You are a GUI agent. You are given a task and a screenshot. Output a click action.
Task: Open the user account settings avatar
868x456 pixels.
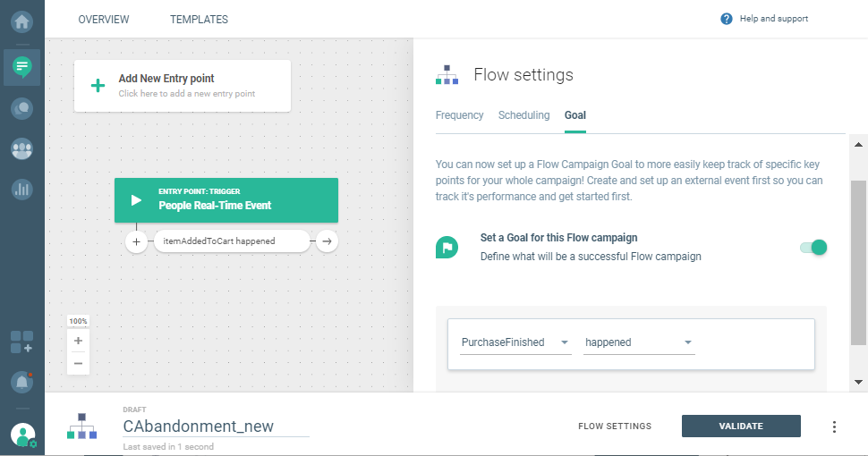[22, 435]
